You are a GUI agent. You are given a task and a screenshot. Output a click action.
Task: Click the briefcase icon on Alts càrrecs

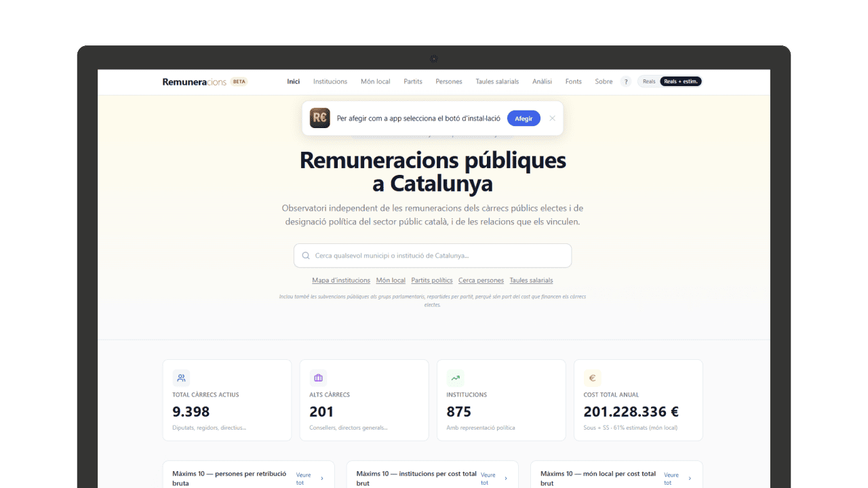(x=318, y=378)
